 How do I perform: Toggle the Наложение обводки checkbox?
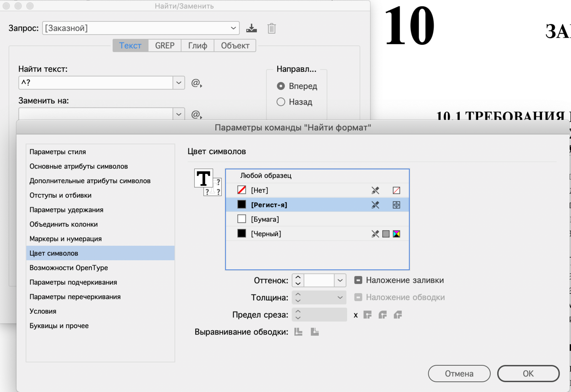(358, 297)
